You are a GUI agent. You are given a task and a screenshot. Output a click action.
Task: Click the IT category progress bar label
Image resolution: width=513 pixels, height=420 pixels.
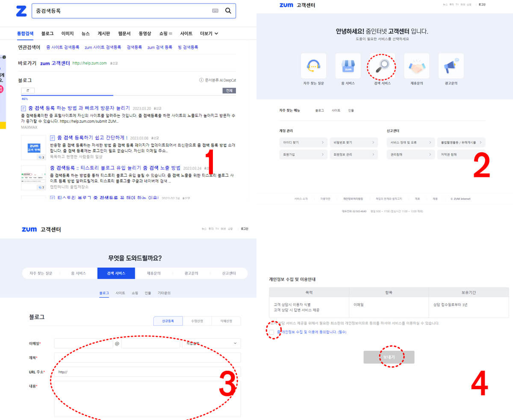click(x=28, y=91)
